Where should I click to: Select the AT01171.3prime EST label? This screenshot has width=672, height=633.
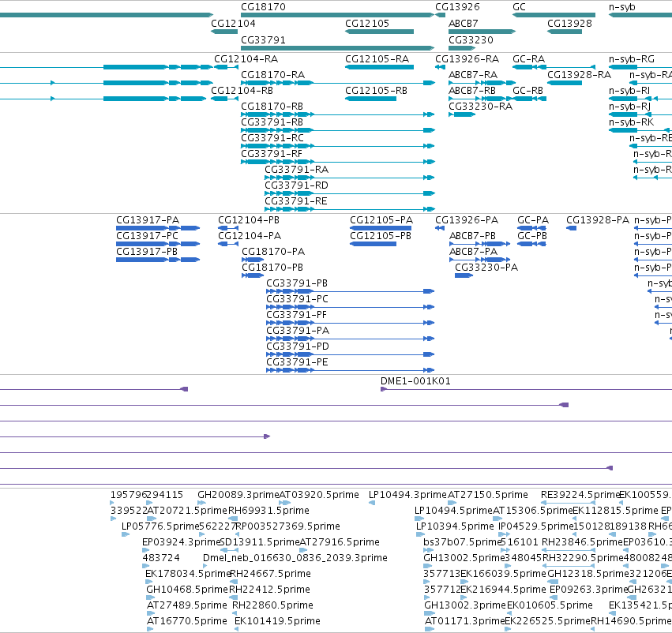click(465, 621)
